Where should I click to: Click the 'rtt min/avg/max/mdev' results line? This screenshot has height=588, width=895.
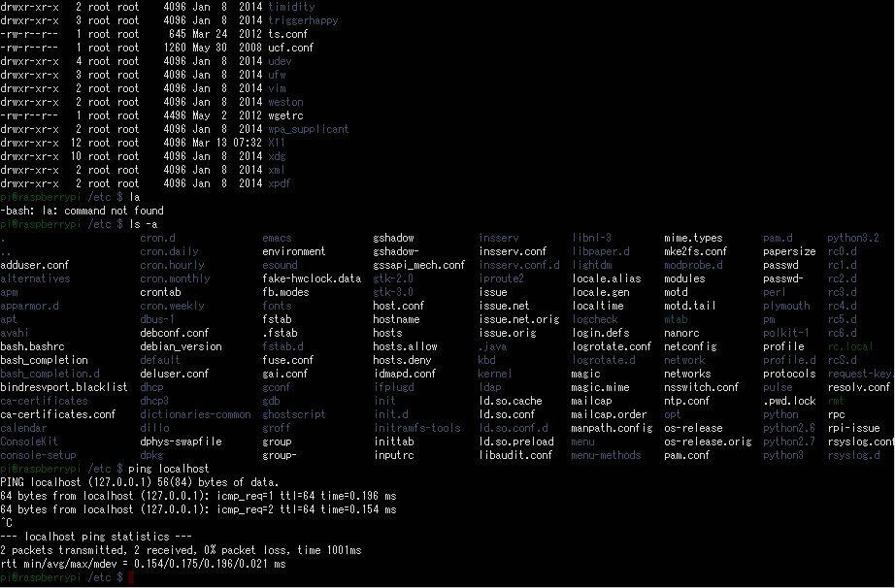143,564
